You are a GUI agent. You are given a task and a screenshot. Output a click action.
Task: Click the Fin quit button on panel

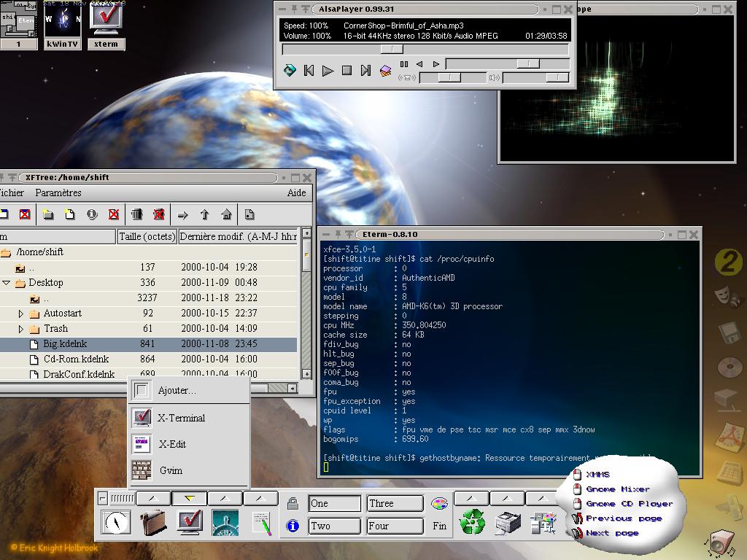(x=439, y=525)
